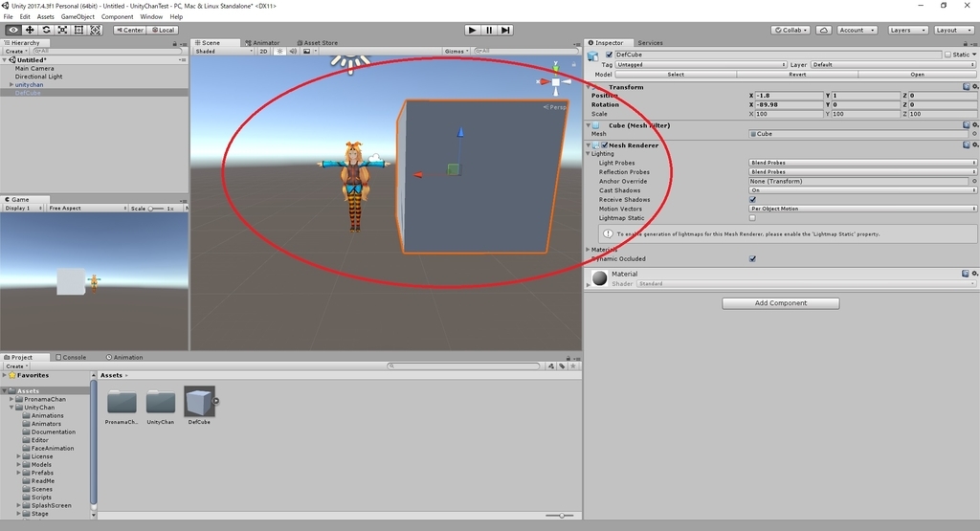Open Mesh object picker circle
The image size is (980, 531).
[973, 134]
